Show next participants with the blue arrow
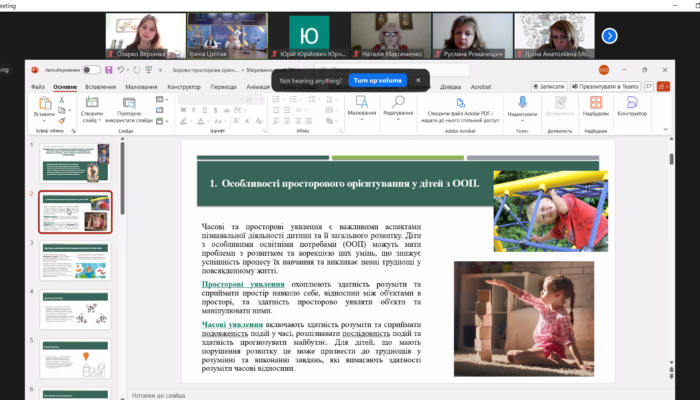This screenshot has height=400, width=700. (608, 35)
